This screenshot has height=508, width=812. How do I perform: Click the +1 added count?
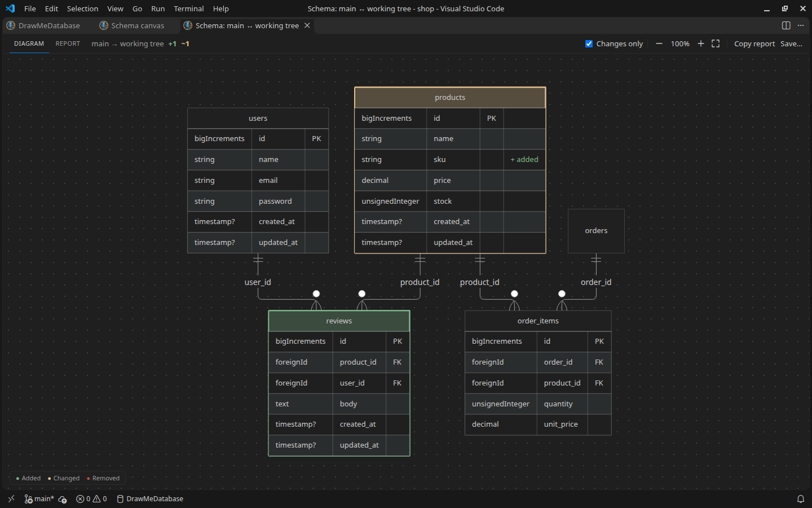(173, 43)
